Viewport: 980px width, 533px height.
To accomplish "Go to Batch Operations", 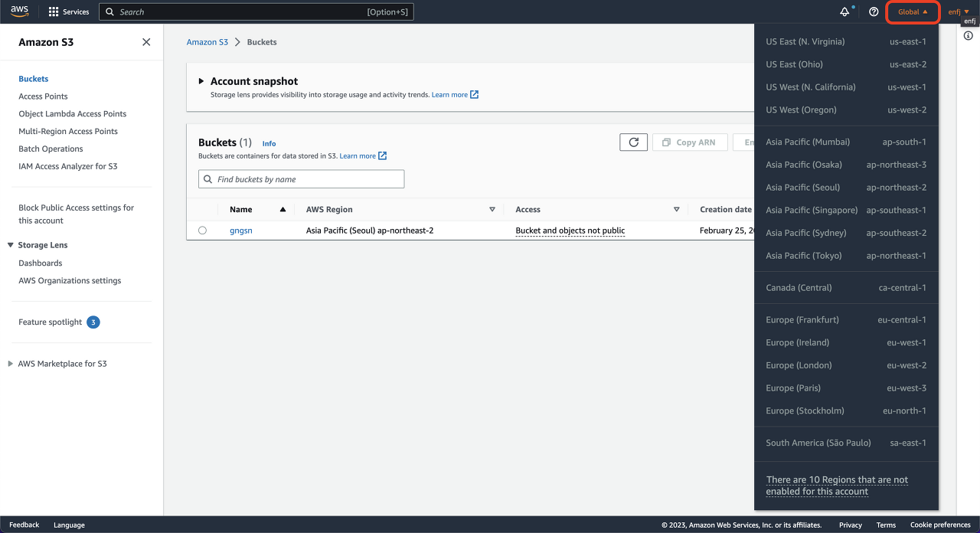I will click(x=51, y=149).
